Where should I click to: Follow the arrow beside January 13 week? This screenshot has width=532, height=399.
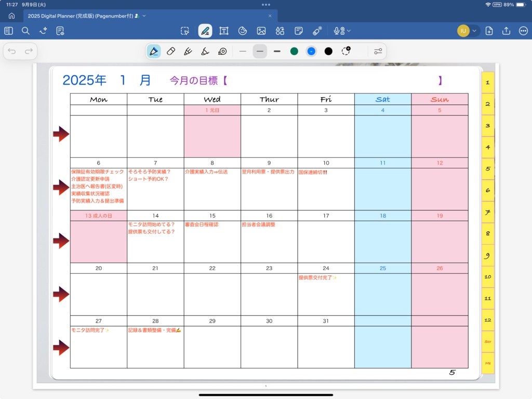61,241
